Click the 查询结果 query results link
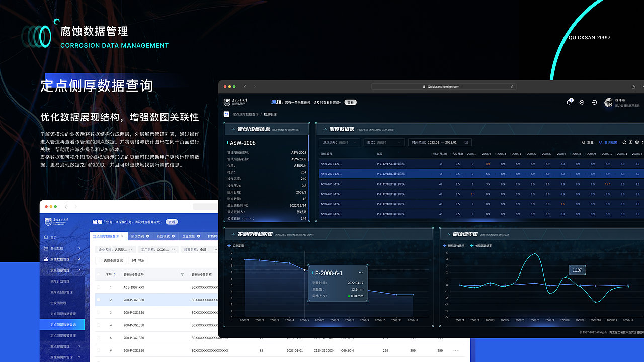 (x=610, y=142)
